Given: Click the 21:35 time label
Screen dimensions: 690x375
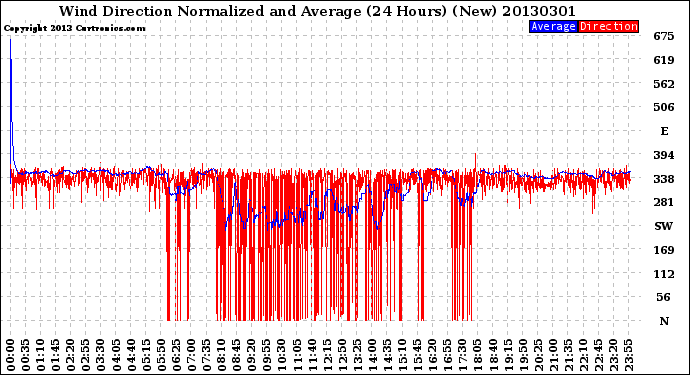Looking at the screenshot, I should tap(568, 355).
